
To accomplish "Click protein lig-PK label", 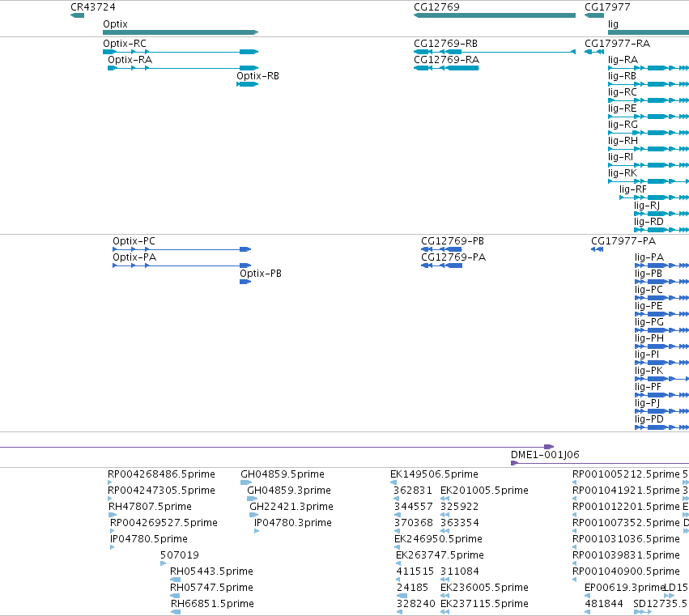I will coord(649,371).
